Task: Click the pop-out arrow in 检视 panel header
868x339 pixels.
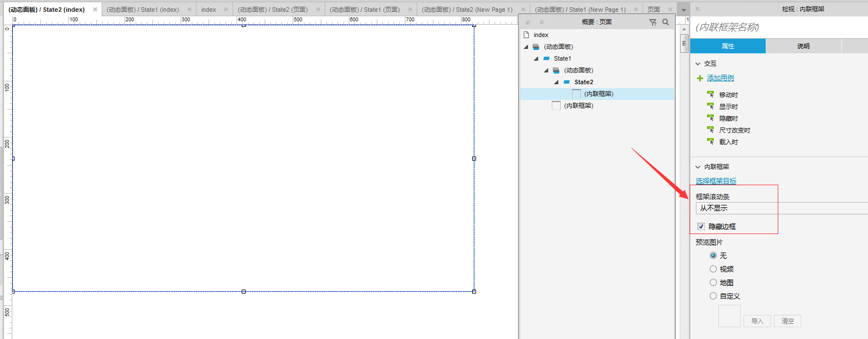Action: (x=698, y=10)
